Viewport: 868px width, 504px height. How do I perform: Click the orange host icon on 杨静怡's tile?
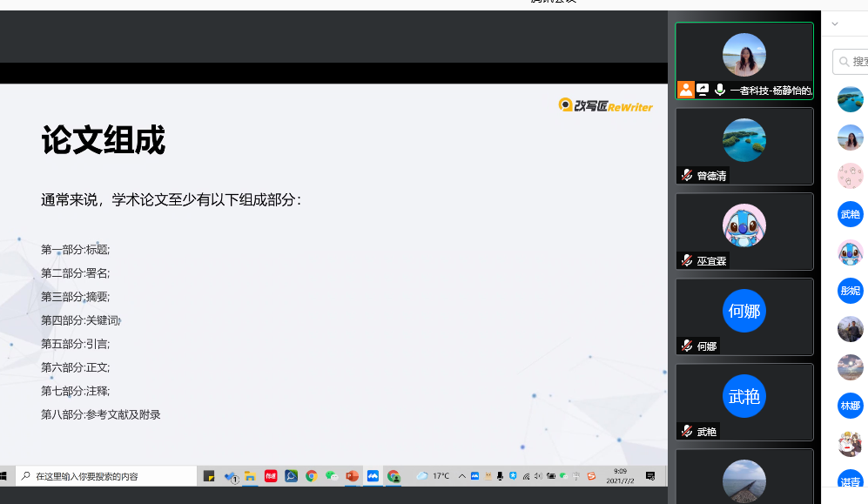click(x=686, y=90)
